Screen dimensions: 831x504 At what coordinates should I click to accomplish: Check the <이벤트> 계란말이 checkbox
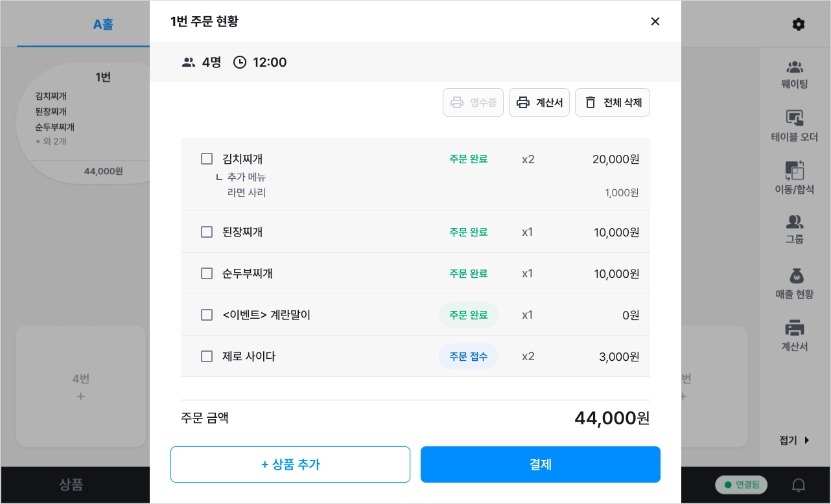(x=207, y=315)
